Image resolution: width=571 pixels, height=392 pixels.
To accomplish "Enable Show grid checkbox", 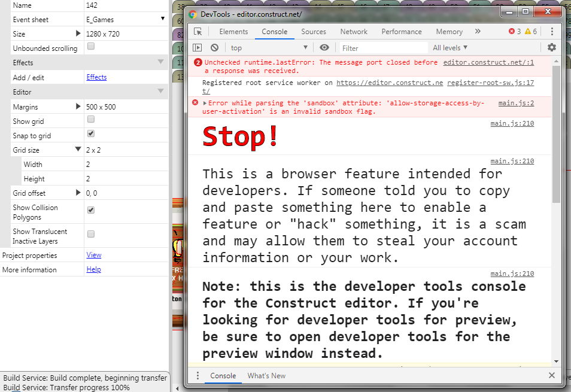I will coord(91,119).
